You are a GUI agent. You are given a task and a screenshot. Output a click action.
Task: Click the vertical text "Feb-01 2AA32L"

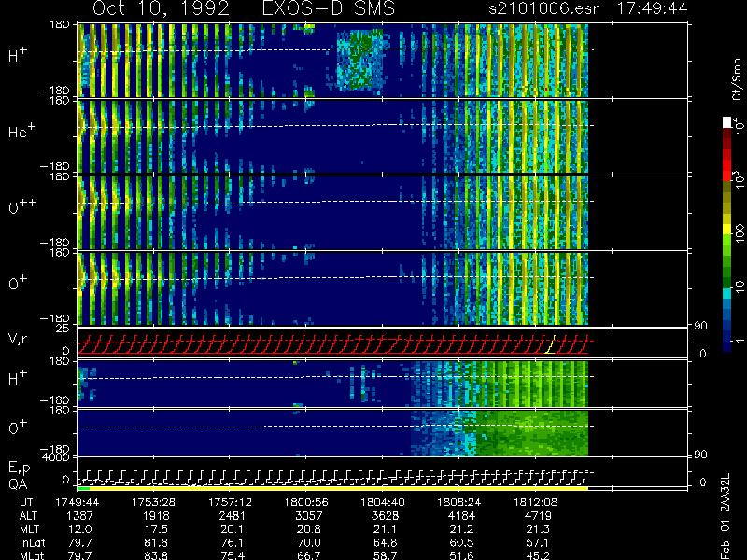(x=726, y=516)
